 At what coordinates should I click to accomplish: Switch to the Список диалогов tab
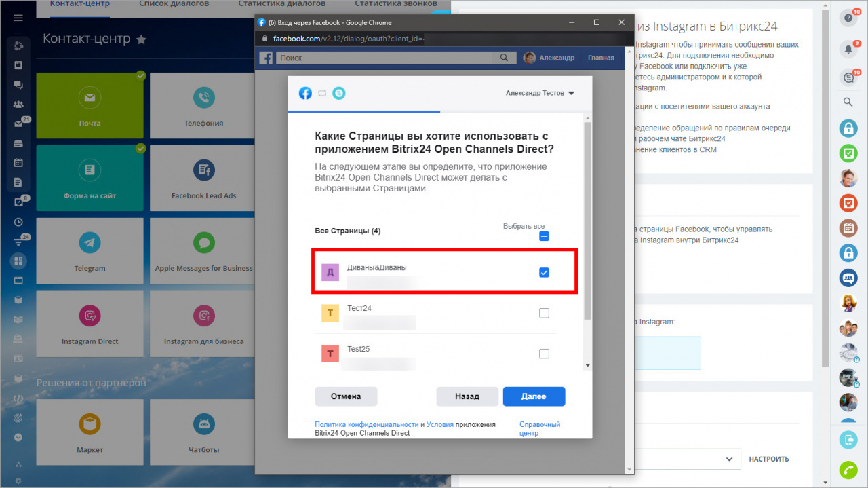click(x=174, y=5)
